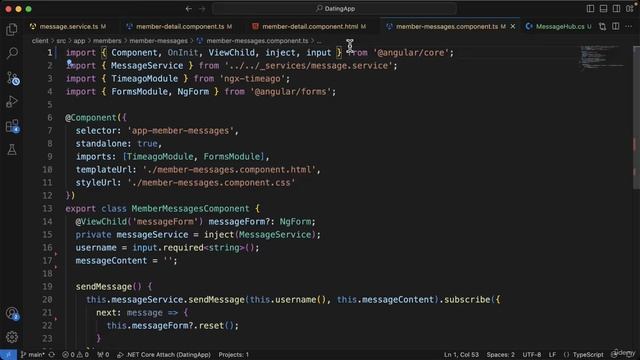
Task: Select the members breadcrumb segment
Action: (x=107, y=41)
